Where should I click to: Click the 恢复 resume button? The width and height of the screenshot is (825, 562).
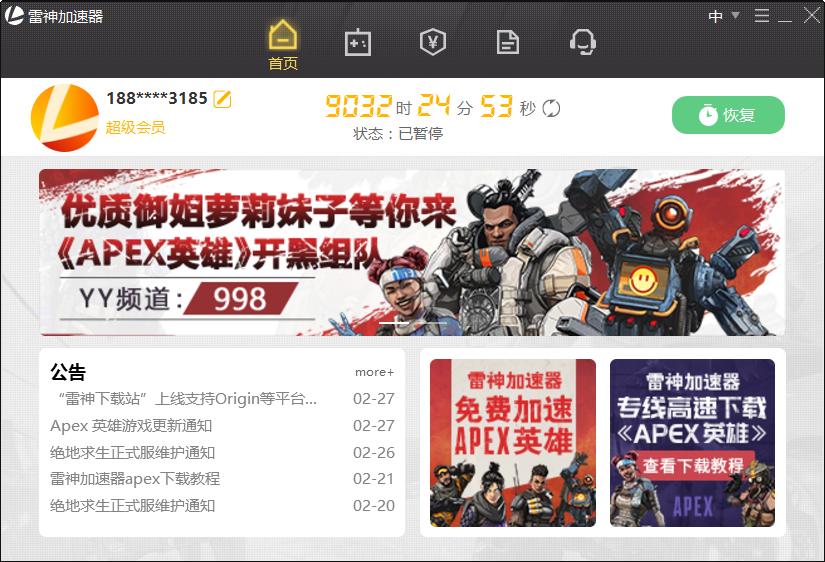728,115
